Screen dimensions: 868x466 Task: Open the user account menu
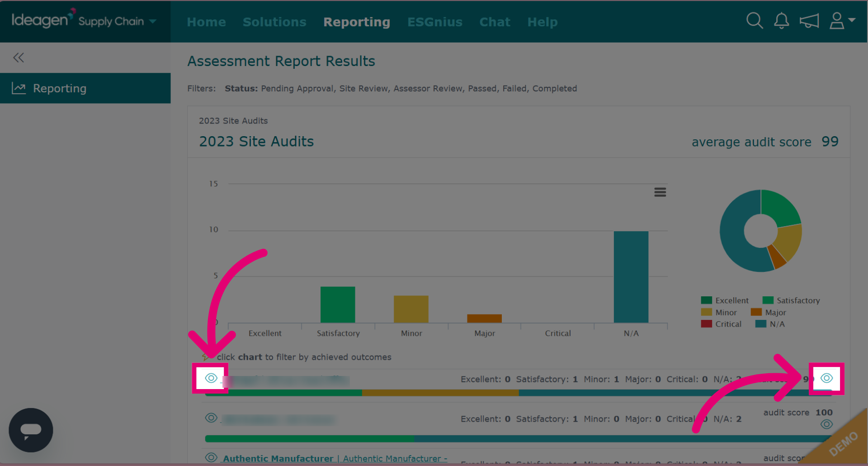click(x=842, y=21)
